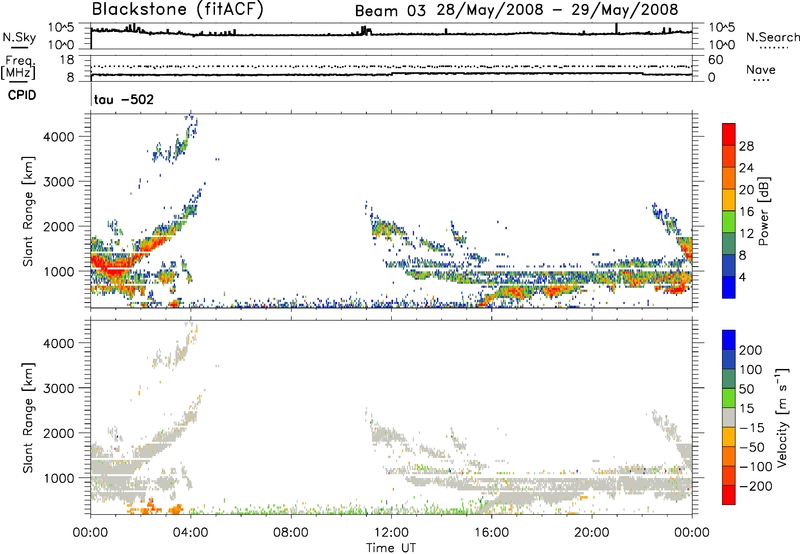
Task: Click the '24' label on Power colorbar
Action: click(746, 168)
